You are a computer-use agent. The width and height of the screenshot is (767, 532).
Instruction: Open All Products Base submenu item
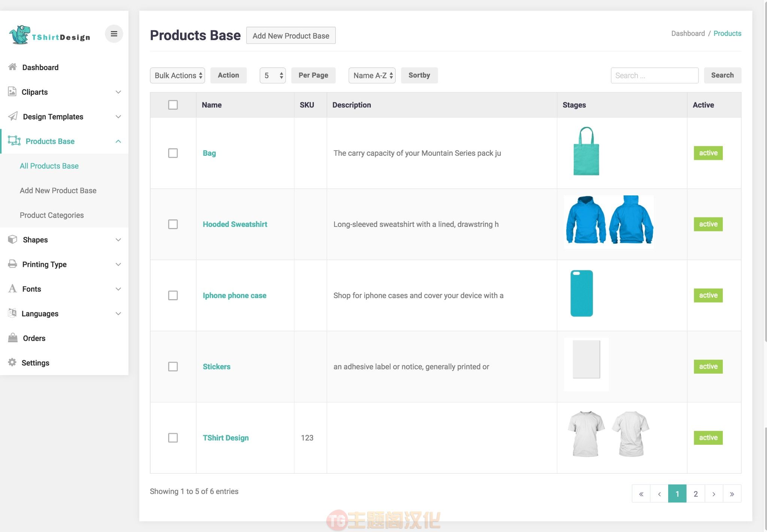click(x=49, y=166)
